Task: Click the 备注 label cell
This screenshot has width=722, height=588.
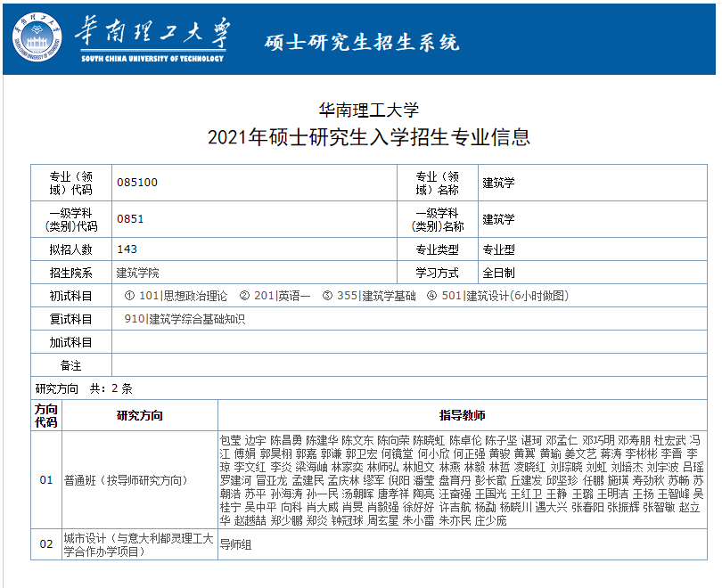Action: coord(71,365)
